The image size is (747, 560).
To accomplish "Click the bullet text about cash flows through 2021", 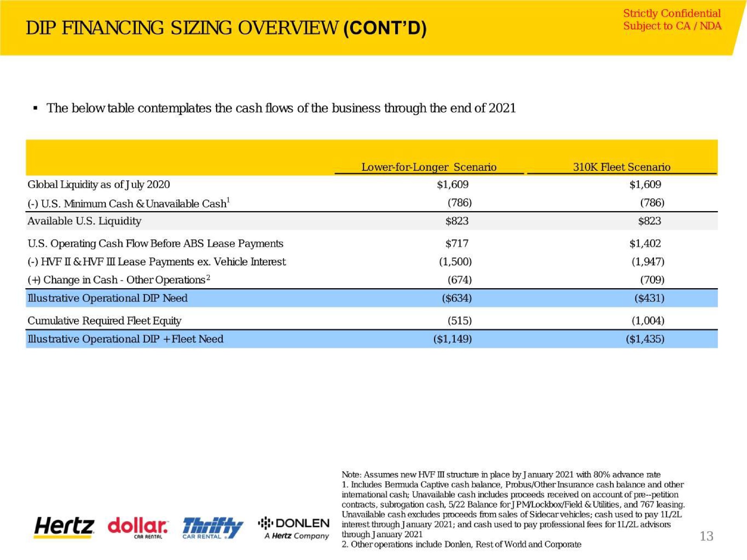I will 281,108.
